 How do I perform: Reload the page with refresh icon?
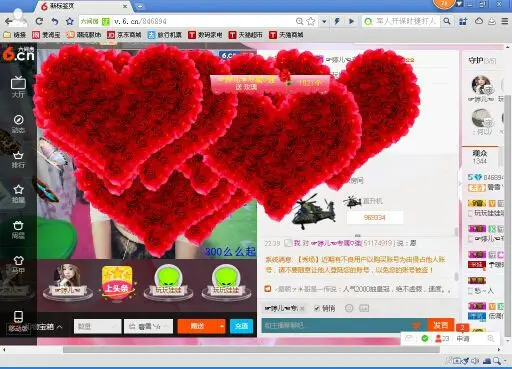[x=39, y=21]
